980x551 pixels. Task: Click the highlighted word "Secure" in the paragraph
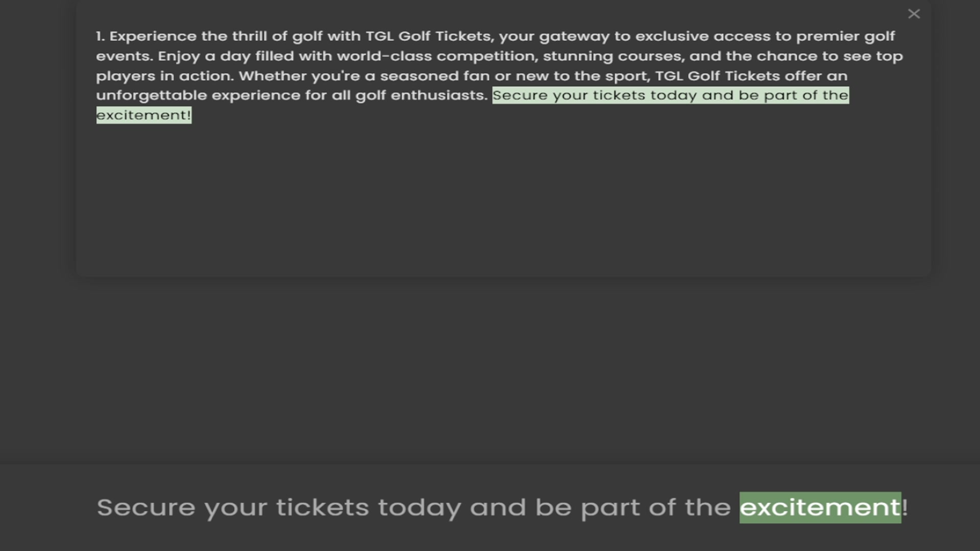[520, 95]
